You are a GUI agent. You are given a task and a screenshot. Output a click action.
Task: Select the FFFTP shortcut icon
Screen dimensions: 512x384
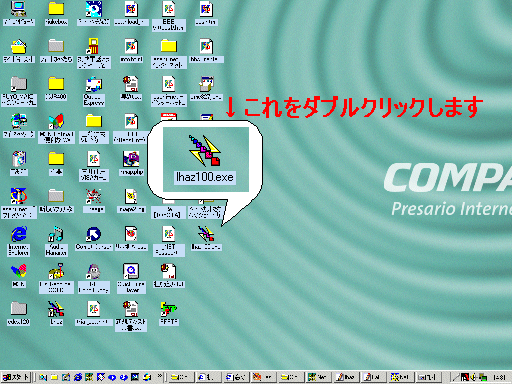pyautogui.click(x=169, y=309)
